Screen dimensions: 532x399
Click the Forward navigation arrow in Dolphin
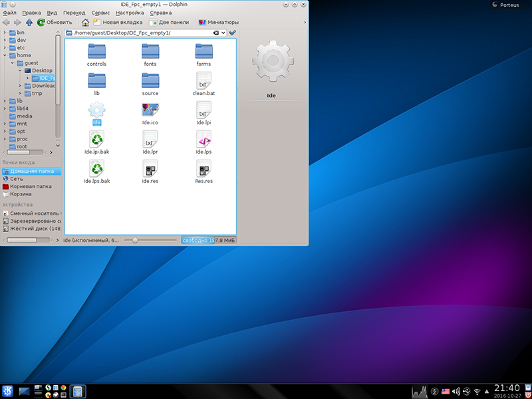click(17, 23)
